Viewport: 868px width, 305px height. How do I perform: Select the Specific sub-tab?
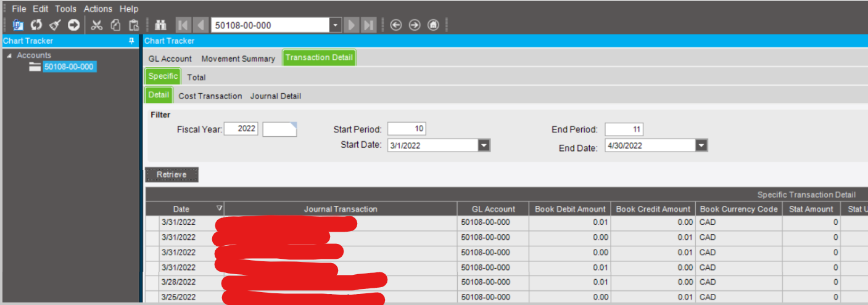click(163, 76)
